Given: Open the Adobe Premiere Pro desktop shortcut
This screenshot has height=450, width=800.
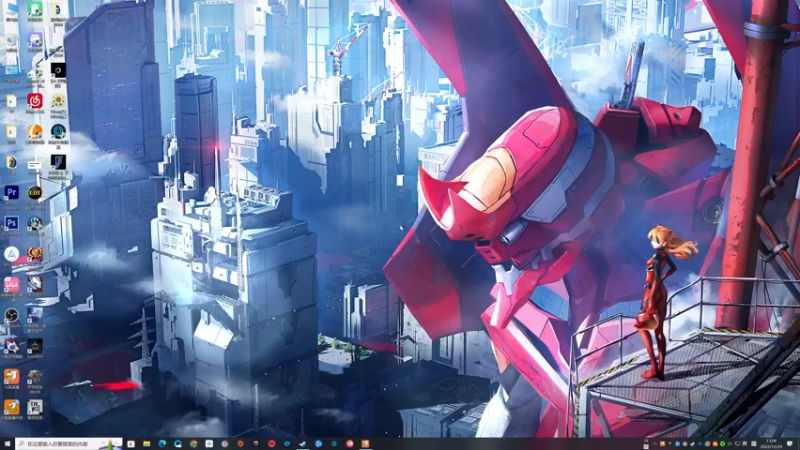Looking at the screenshot, I should [11, 193].
